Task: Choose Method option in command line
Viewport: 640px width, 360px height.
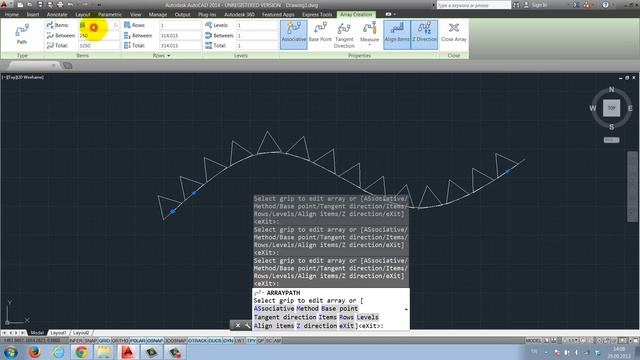Action: pos(307,309)
